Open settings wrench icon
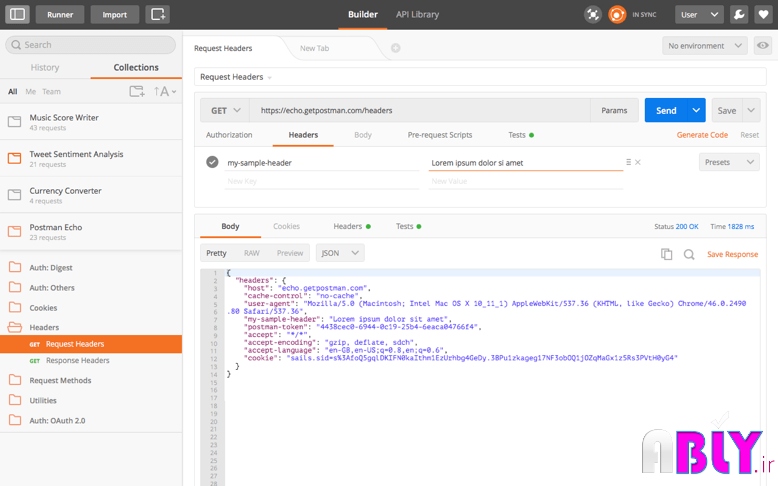This screenshot has height=486, width=778. [x=739, y=14]
